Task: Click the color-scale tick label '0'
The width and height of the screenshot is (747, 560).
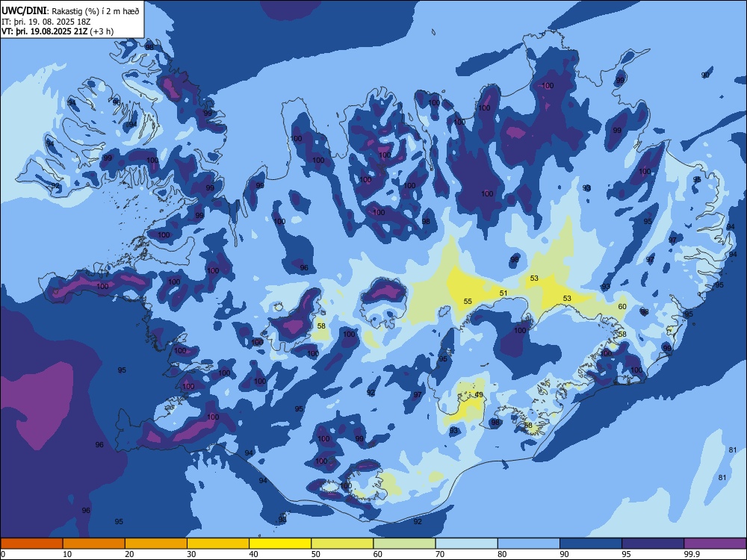Action: tap(3, 554)
